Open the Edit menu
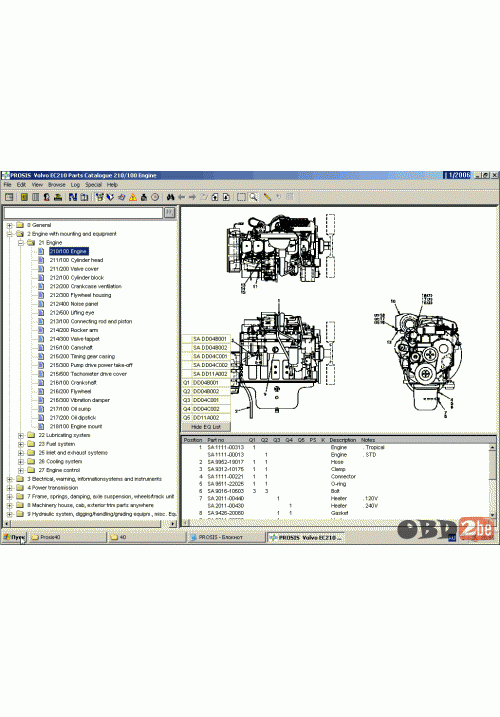500x717 pixels. [x=22, y=185]
